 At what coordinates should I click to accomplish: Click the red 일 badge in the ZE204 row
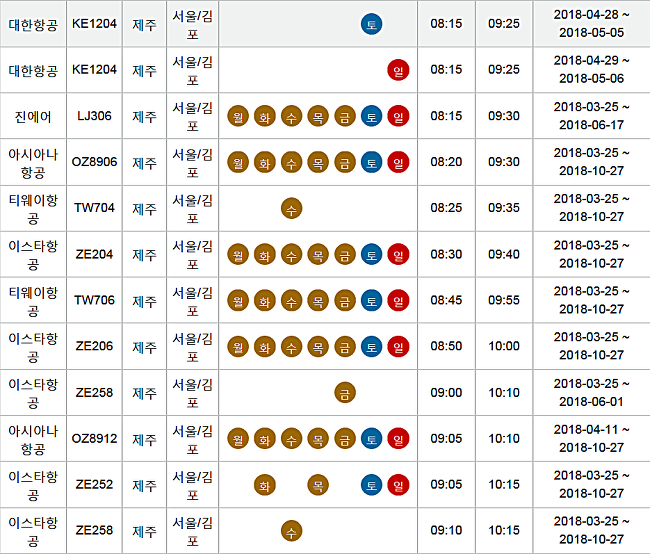pos(398,255)
